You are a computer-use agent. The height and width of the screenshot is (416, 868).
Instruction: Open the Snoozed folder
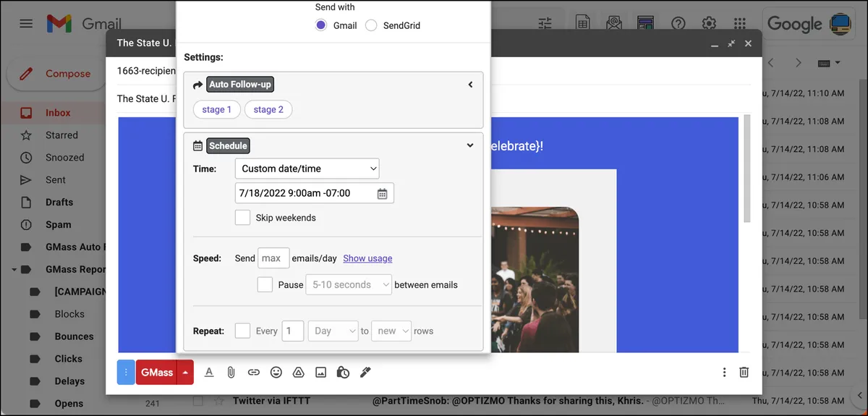(x=64, y=158)
